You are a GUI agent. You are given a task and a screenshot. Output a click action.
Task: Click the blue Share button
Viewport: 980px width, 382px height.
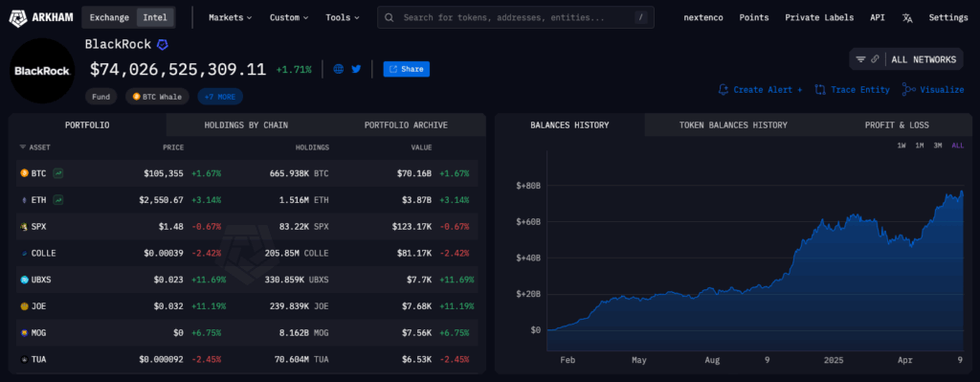coord(406,69)
